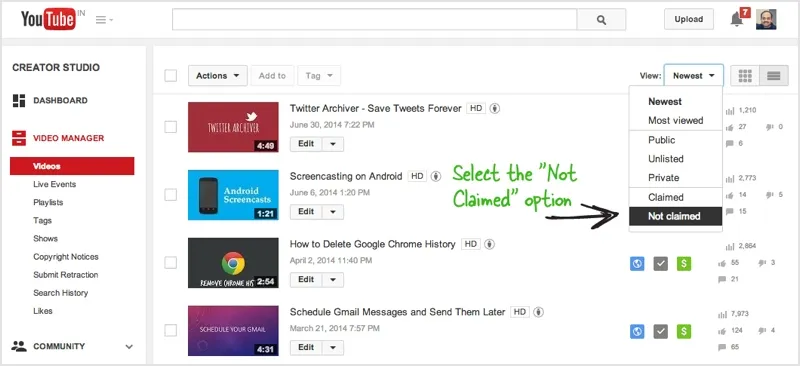Image resolution: width=800 pixels, height=366 pixels.
Task: Click public globe icon for Chrome History video
Action: click(637, 264)
